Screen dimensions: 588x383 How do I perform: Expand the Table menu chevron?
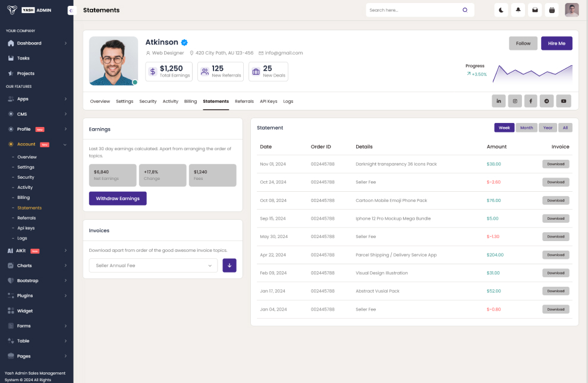click(x=65, y=341)
